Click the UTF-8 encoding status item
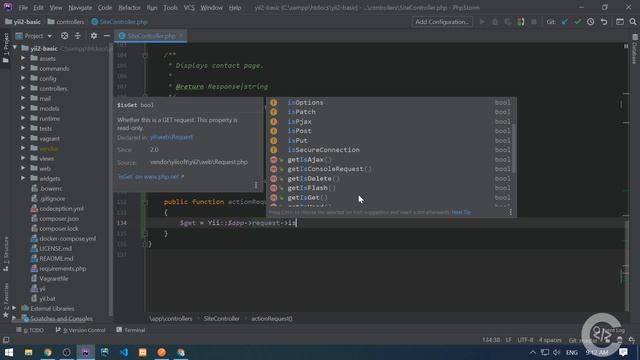 (x=525, y=340)
